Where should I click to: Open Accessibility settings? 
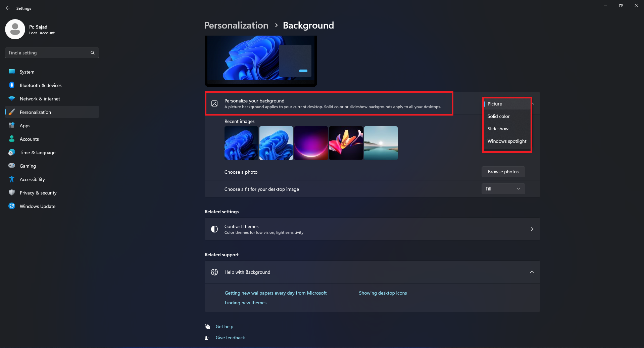[52, 179]
